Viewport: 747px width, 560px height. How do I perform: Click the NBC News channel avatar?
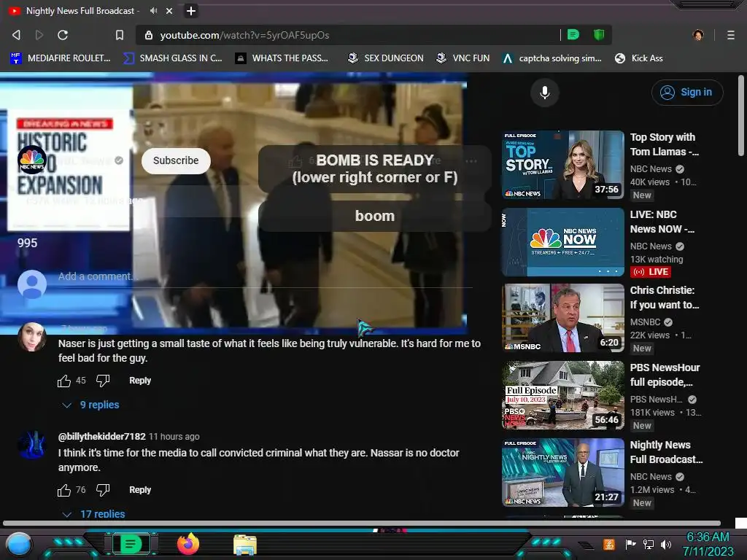point(32,160)
